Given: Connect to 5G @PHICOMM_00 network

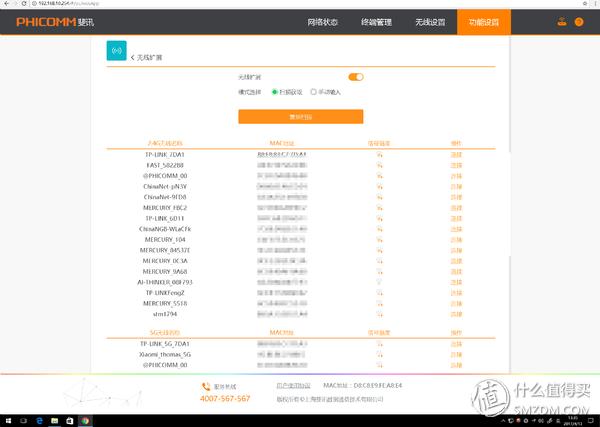Looking at the screenshot, I should point(456,365).
